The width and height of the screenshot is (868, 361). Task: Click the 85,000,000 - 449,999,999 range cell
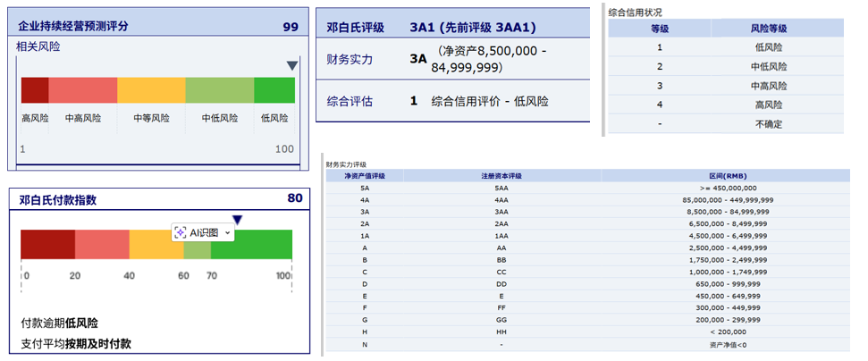[x=728, y=200]
